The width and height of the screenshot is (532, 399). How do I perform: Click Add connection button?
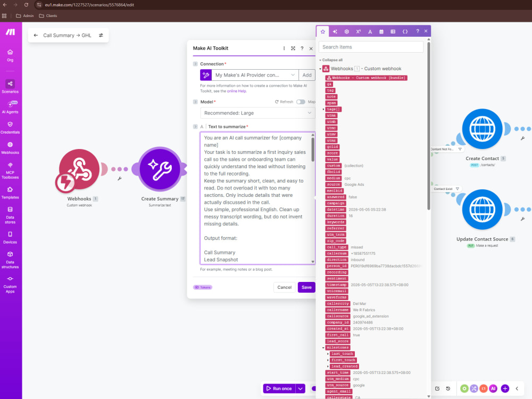(x=307, y=75)
